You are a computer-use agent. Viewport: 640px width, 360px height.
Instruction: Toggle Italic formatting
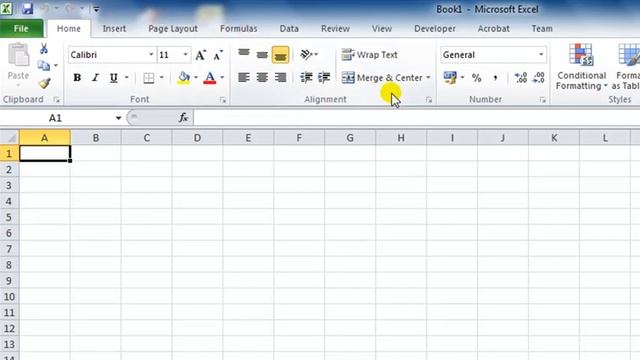[x=95, y=78]
